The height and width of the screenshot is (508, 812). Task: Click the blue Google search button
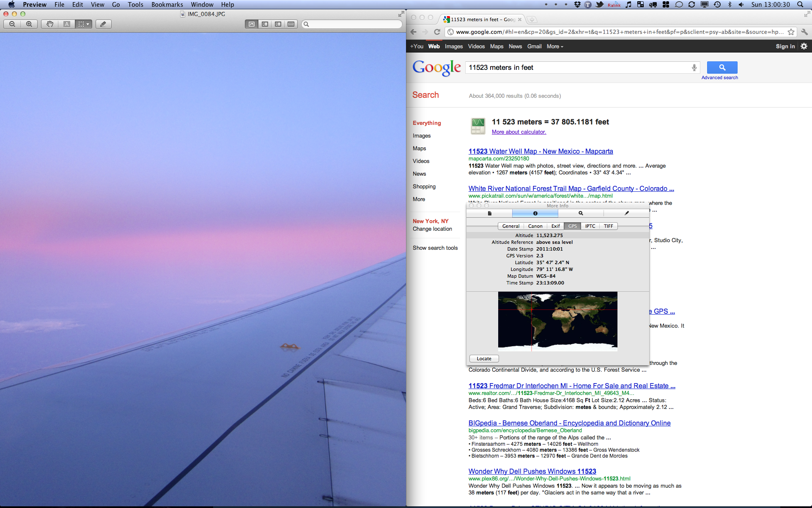click(722, 67)
